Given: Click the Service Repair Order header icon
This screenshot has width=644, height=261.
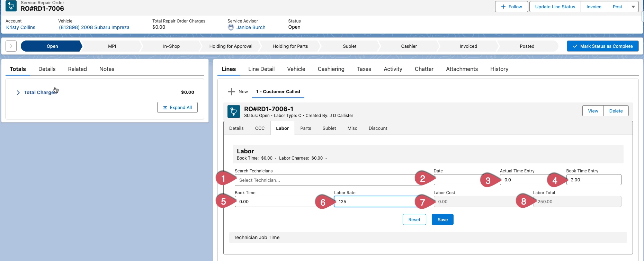Looking at the screenshot, I should coord(11,6).
